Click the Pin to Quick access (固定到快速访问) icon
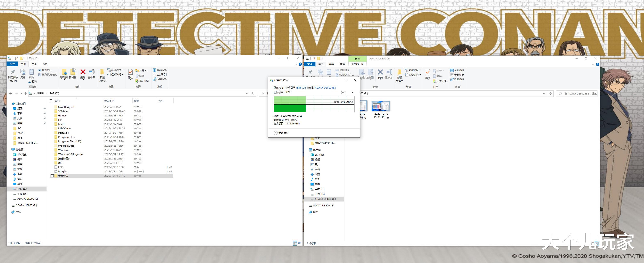644x263 pixels. (13, 72)
